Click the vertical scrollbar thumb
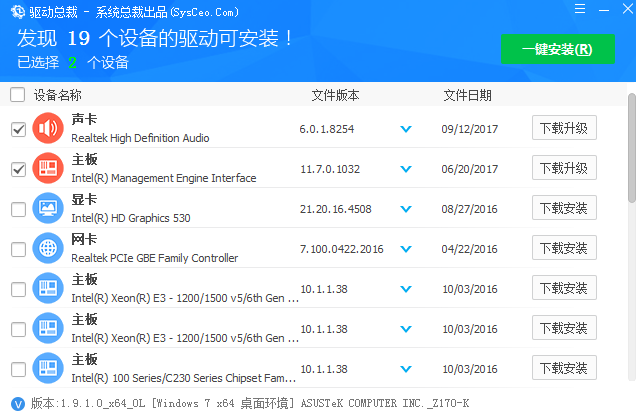 632,148
